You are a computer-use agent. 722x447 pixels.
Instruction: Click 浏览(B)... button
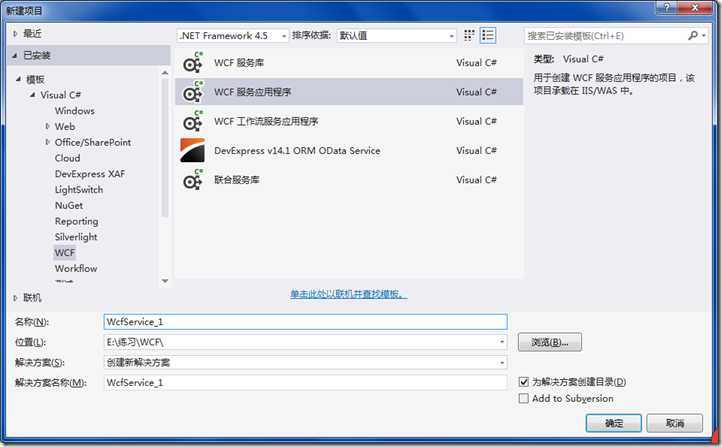pos(550,342)
